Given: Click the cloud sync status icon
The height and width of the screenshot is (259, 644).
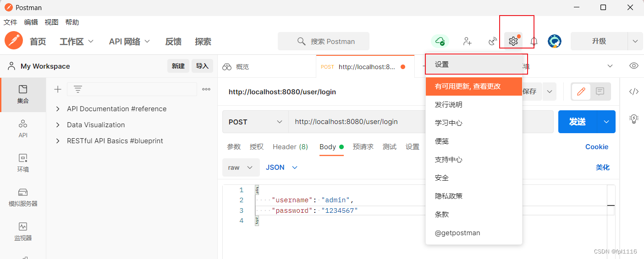Looking at the screenshot, I should click(440, 41).
